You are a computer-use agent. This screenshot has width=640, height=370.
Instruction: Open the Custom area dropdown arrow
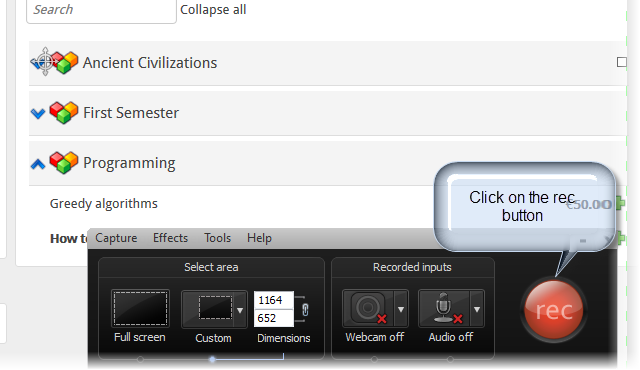240,310
